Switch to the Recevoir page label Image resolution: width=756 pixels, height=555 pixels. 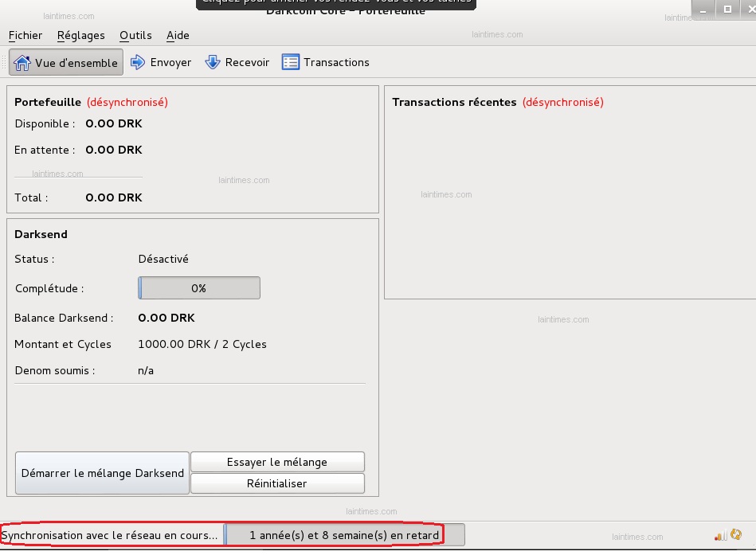247,63
